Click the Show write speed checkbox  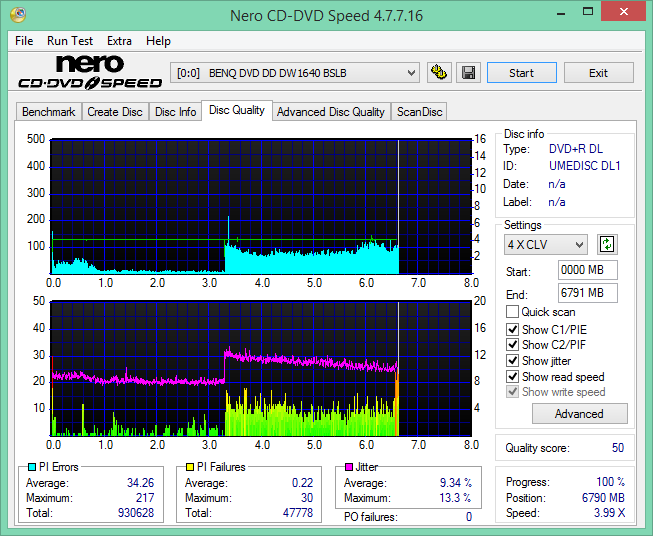tap(512, 392)
